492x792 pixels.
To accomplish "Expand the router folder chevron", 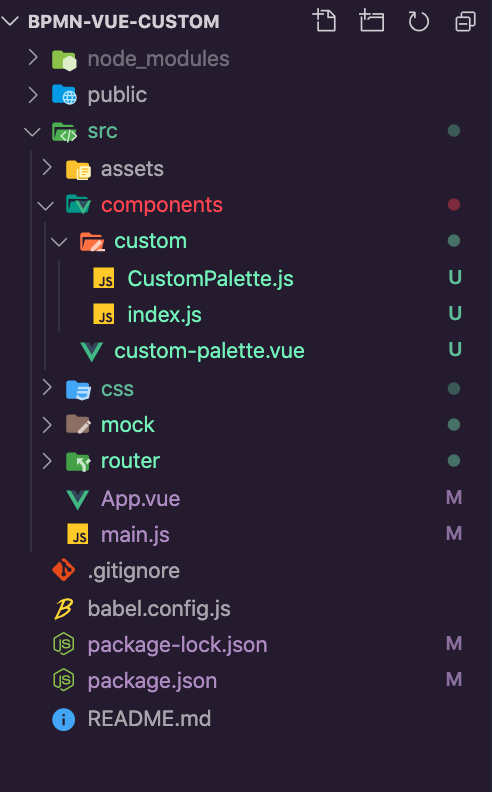I will coord(47,461).
